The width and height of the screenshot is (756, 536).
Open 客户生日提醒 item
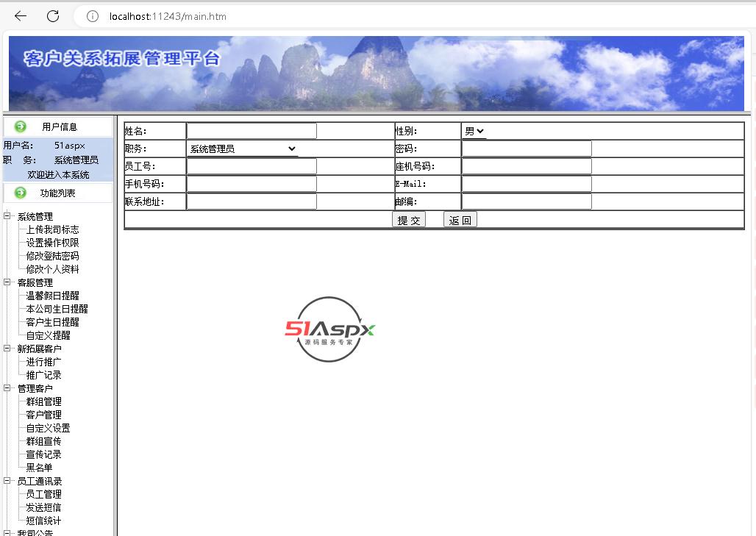click(52, 322)
